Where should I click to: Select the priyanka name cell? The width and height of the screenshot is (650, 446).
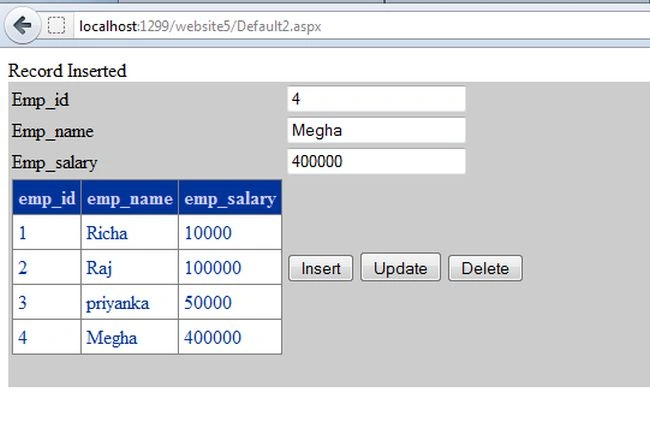pyautogui.click(x=130, y=302)
